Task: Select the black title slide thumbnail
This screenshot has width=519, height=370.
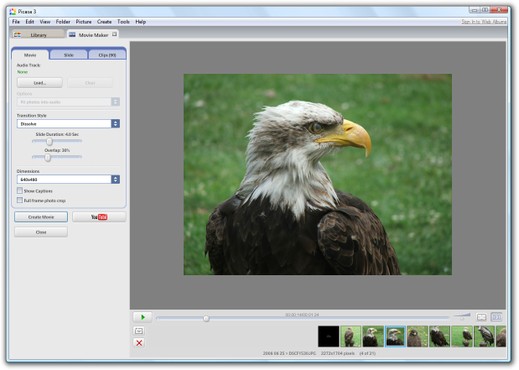Action: click(328, 336)
